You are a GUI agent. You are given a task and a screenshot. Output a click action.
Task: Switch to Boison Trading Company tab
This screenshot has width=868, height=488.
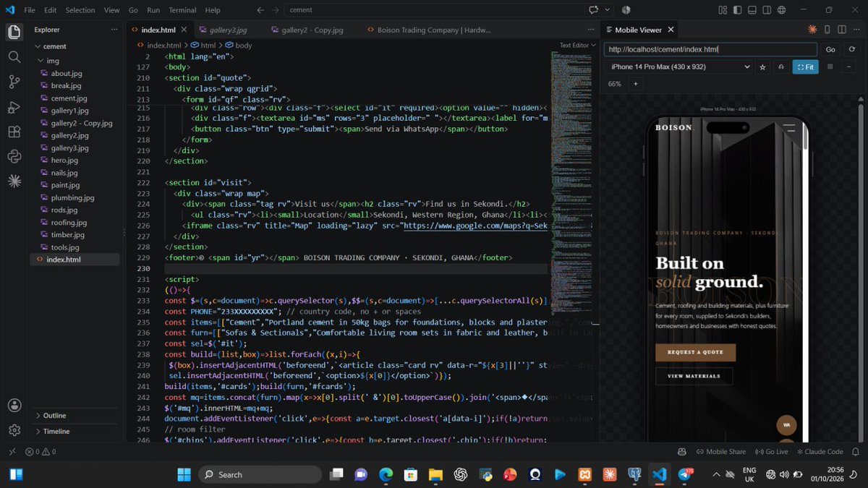pos(433,30)
